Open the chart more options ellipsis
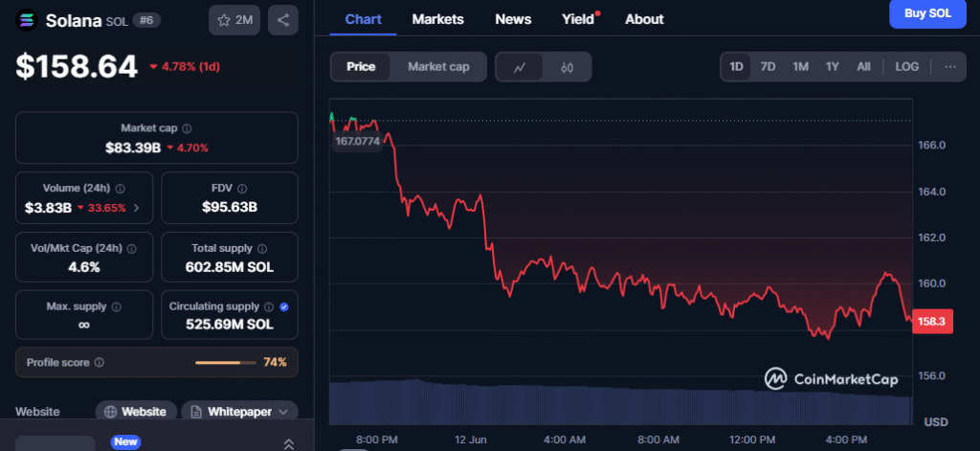 [x=950, y=67]
